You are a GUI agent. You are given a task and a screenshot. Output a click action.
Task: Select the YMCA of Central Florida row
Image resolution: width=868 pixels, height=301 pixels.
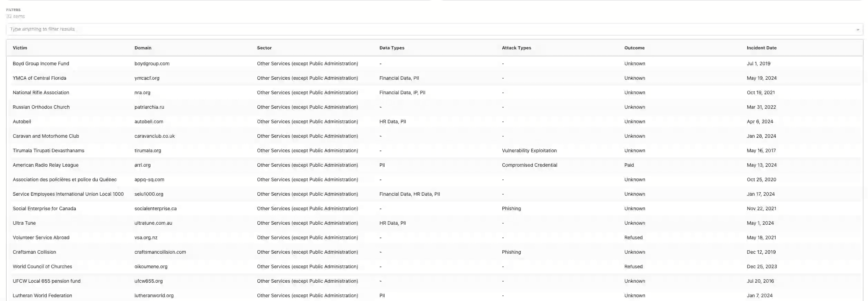pos(434,78)
